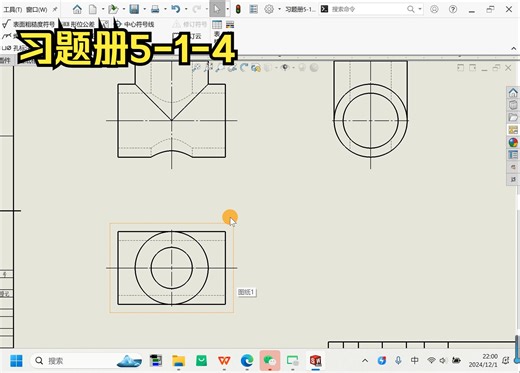Screen dimensions: 520x373
Task: Open the search type dropdown beside magnifier
Action: [420, 9]
